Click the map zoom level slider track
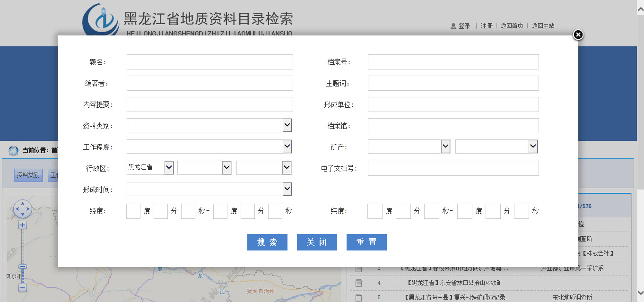 (x=22, y=248)
